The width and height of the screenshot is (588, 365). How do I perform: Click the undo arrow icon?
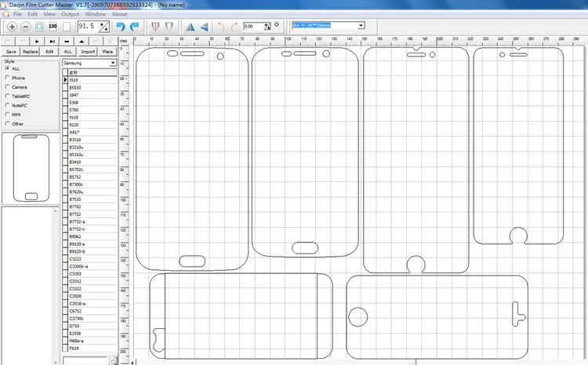click(x=121, y=27)
